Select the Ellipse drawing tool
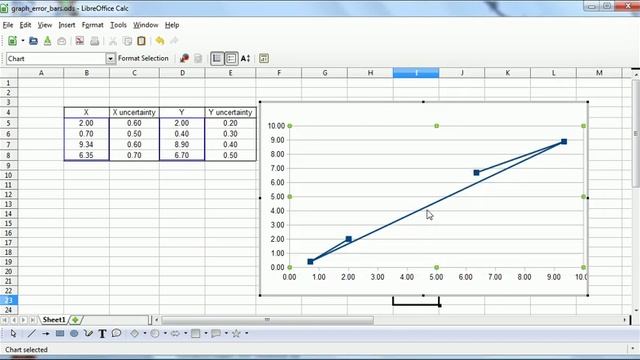Viewport: 640px width, 360px height. tap(74, 333)
